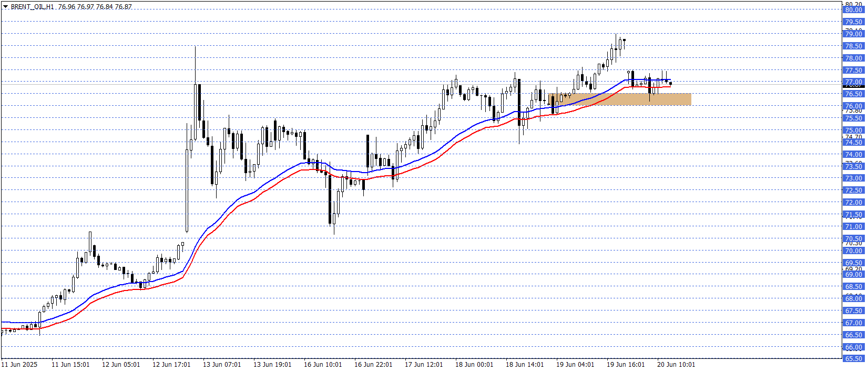
Task: Click the 11 Jun 15:01 time label
Action: pyautogui.click(x=70, y=365)
